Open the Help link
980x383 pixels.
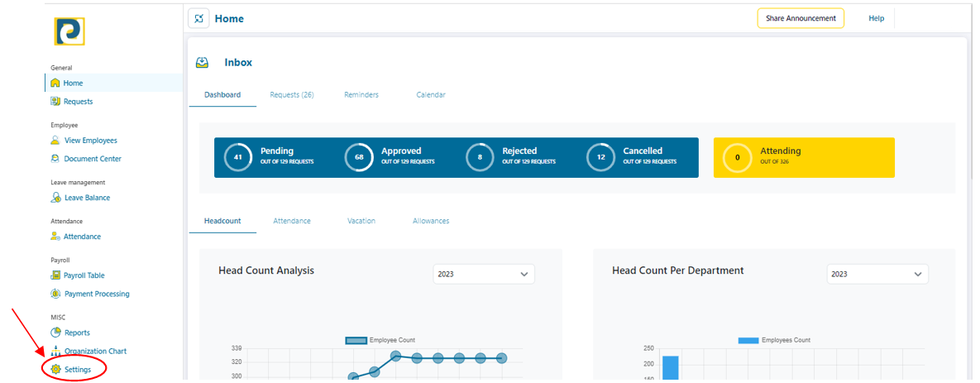coord(876,18)
